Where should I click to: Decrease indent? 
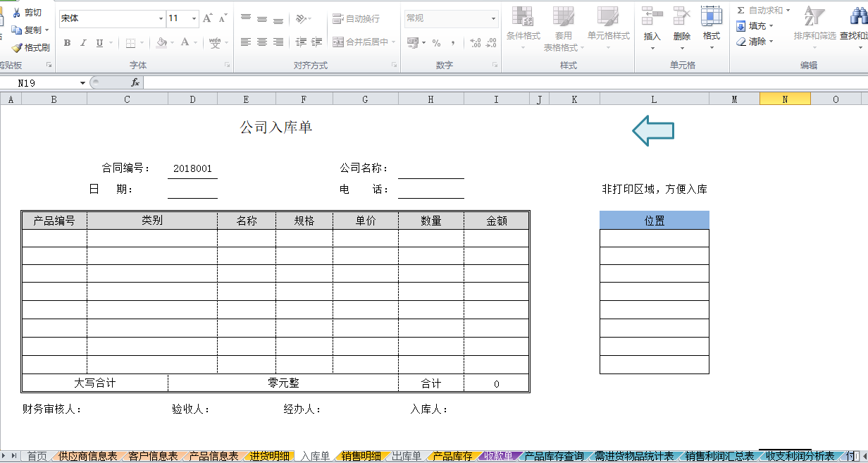(x=301, y=42)
